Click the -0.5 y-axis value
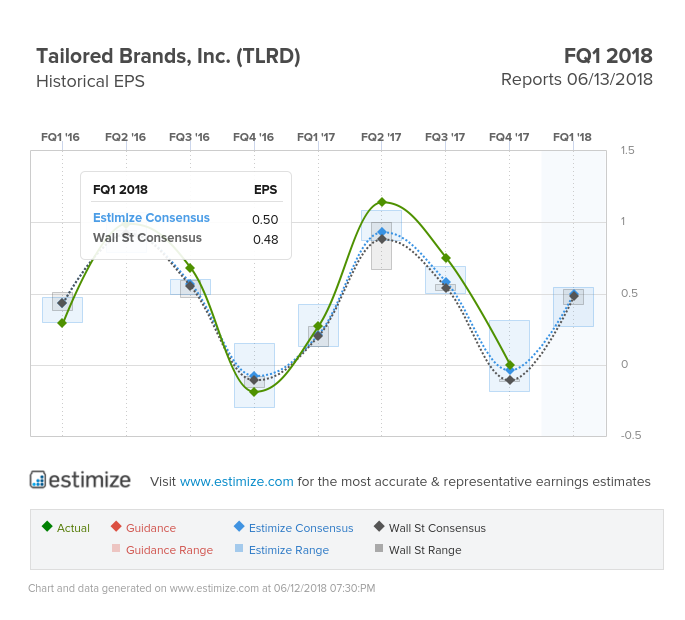This screenshot has width=685, height=620. coord(631,435)
